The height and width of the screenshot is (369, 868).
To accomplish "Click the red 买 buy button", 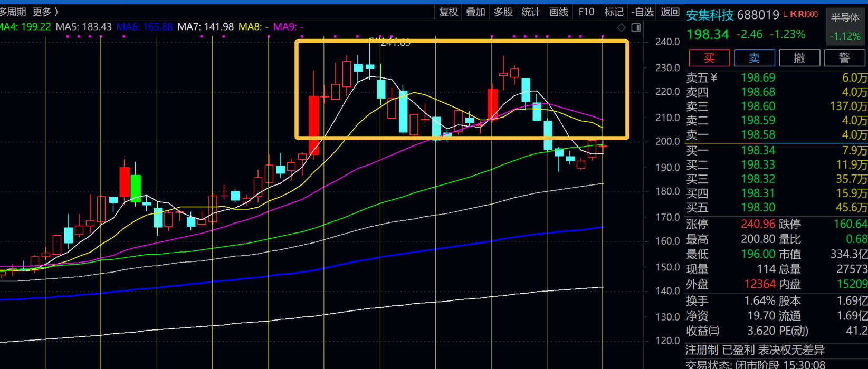I will click(709, 58).
